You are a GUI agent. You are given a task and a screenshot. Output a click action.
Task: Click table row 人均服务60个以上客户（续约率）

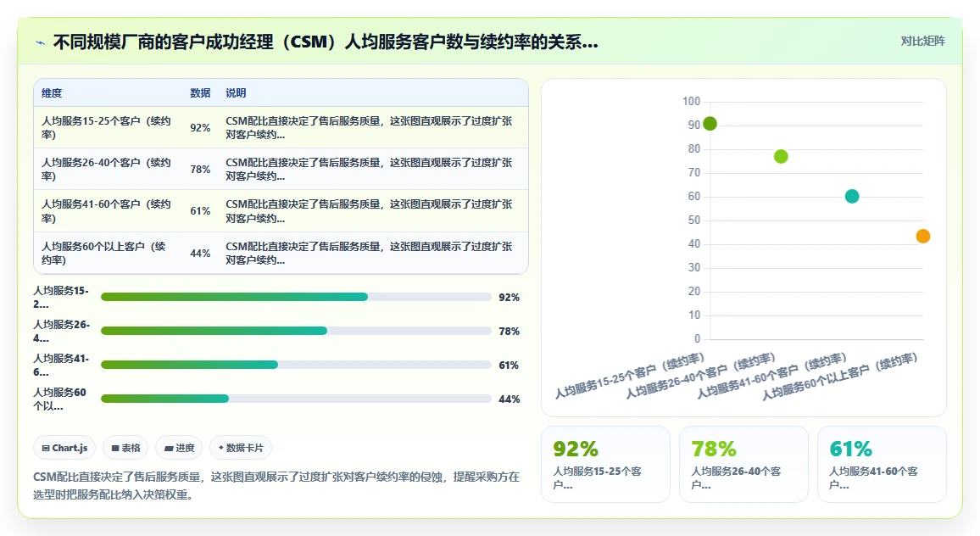(281, 253)
